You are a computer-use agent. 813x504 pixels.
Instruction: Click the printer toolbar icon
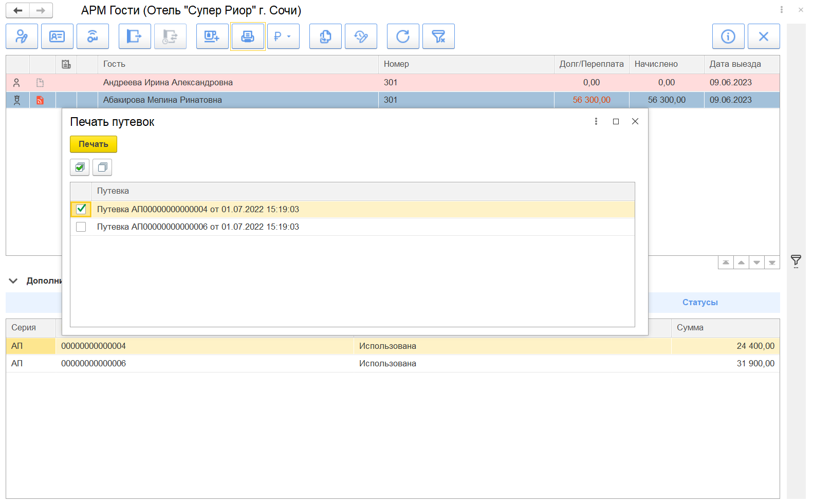(248, 36)
